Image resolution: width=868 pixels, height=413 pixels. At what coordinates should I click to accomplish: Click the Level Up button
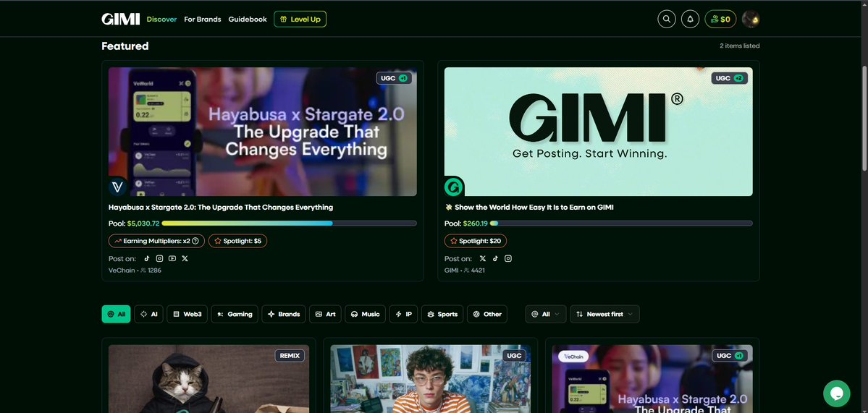point(300,20)
